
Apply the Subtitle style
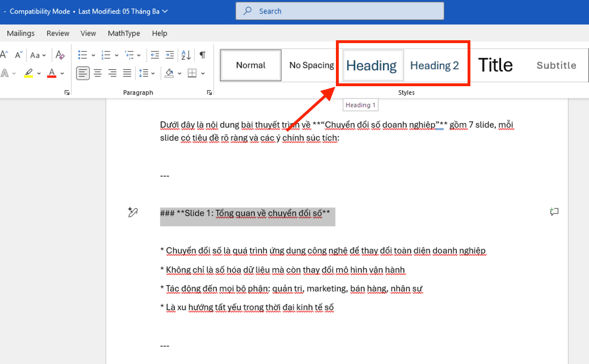coord(556,65)
